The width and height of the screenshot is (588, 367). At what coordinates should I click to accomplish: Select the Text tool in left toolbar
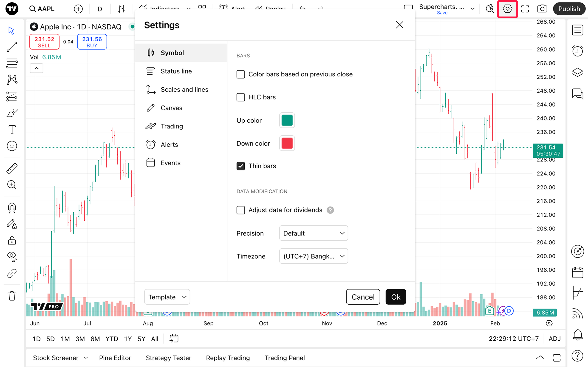(x=12, y=129)
